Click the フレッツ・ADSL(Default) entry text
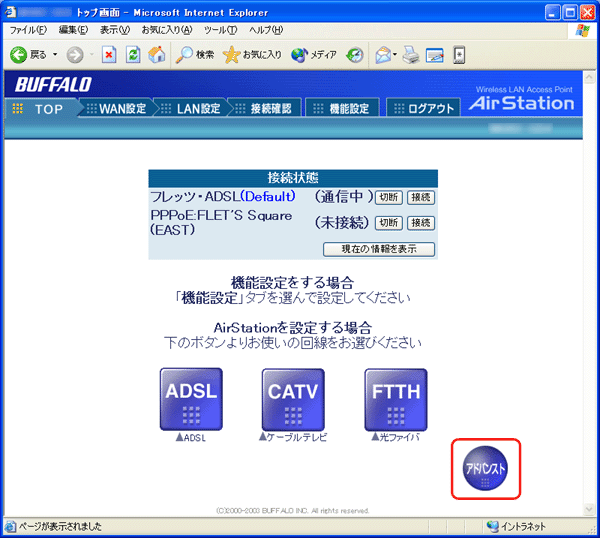 [x=223, y=197]
